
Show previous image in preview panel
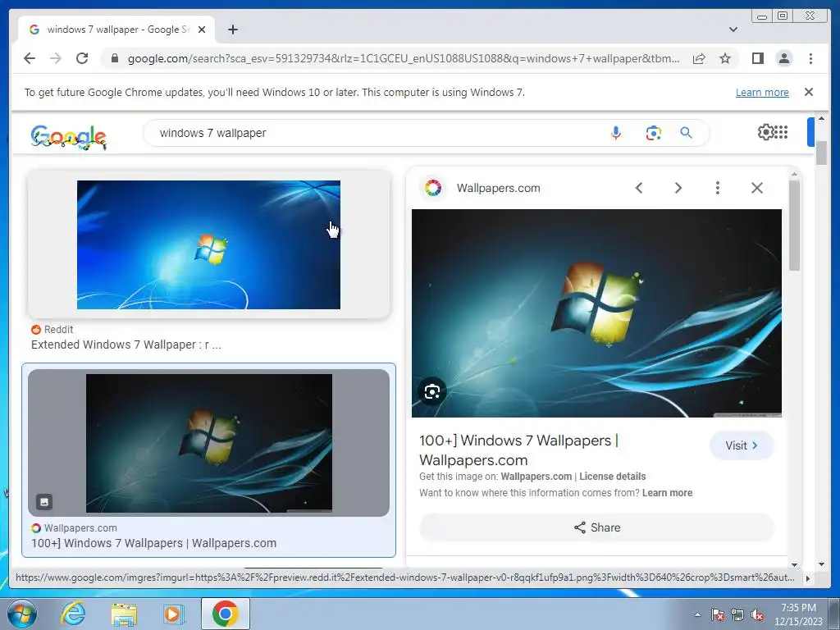tap(638, 188)
